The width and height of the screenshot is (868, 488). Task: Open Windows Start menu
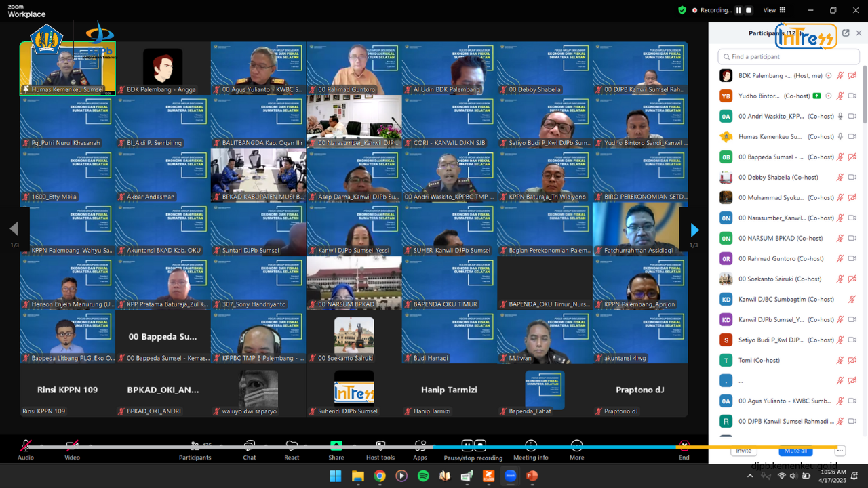coord(336,476)
